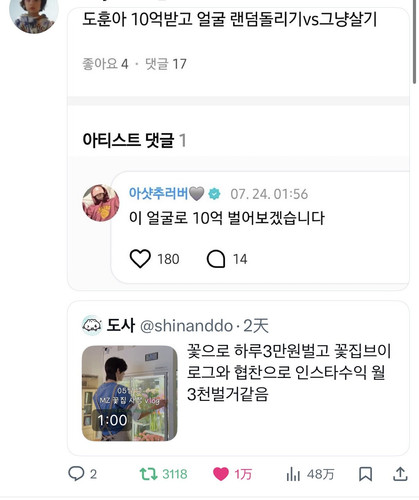This screenshot has width=419, height=500.
Task: Open replies via the comment bubble showing 14
Action: coord(216,259)
